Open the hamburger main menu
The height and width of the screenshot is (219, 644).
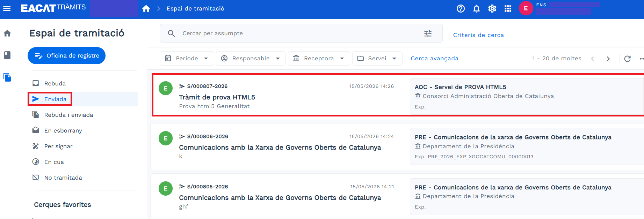pyautogui.click(x=7, y=8)
